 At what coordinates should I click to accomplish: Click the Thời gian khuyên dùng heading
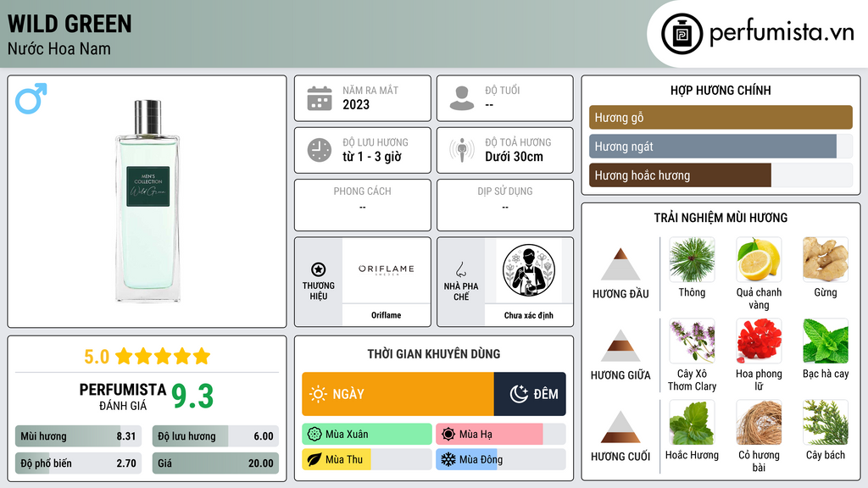click(x=434, y=354)
